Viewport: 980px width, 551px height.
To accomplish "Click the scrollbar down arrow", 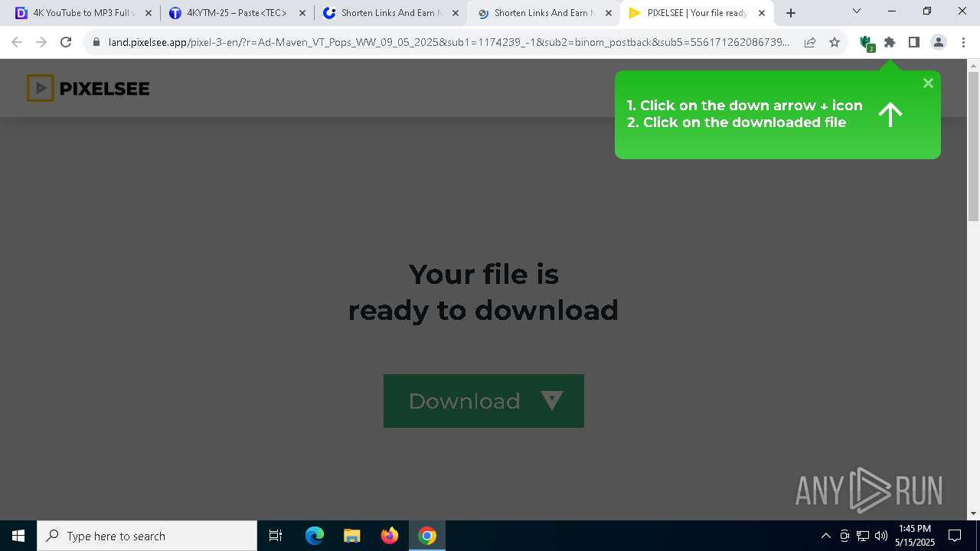I will (974, 514).
